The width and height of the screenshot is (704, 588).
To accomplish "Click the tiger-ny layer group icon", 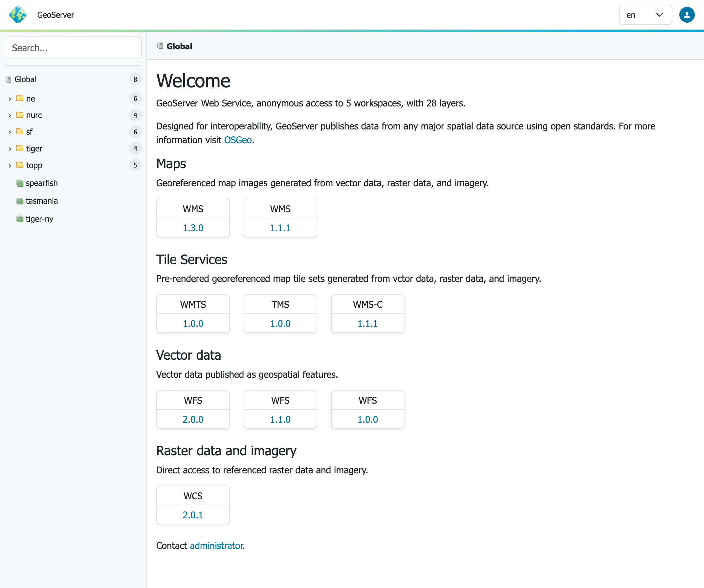I will pyautogui.click(x=20, y=219).
